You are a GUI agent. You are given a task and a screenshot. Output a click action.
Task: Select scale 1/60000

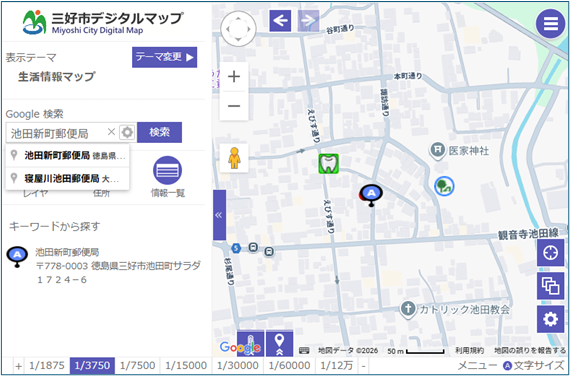click(x=290, y=365)
